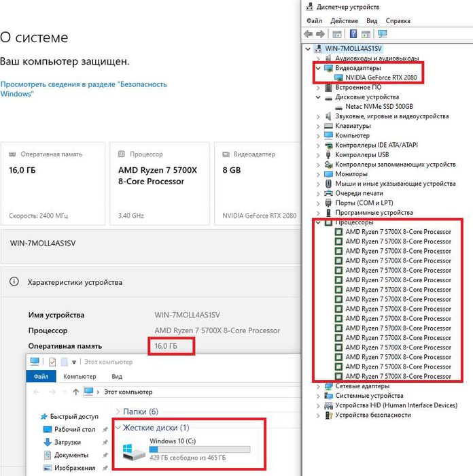This screenshot has height=476, width=473.
Task: Select the NVIDIA GeForce RTX 2080 device
Action: point(381,78)
